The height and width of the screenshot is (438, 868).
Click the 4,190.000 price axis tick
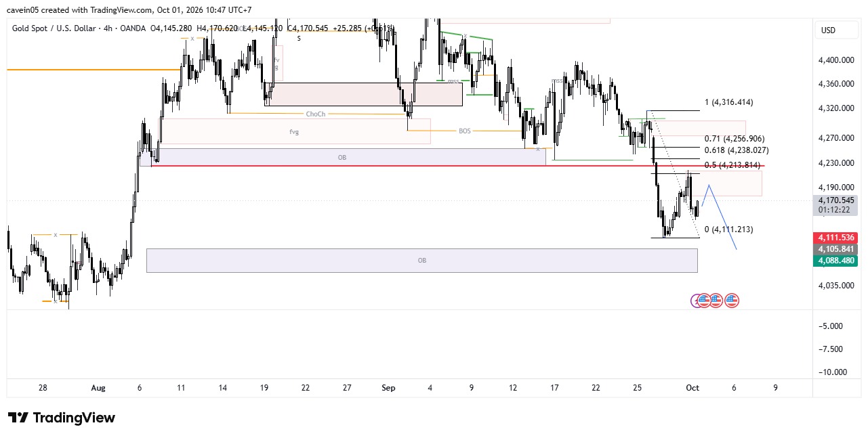[835, 188]
